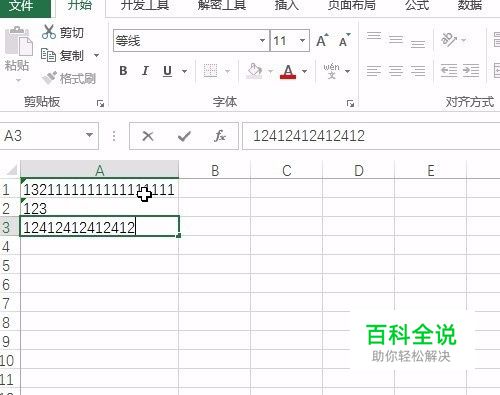Decrease the indent

click(x=449, y=71)
